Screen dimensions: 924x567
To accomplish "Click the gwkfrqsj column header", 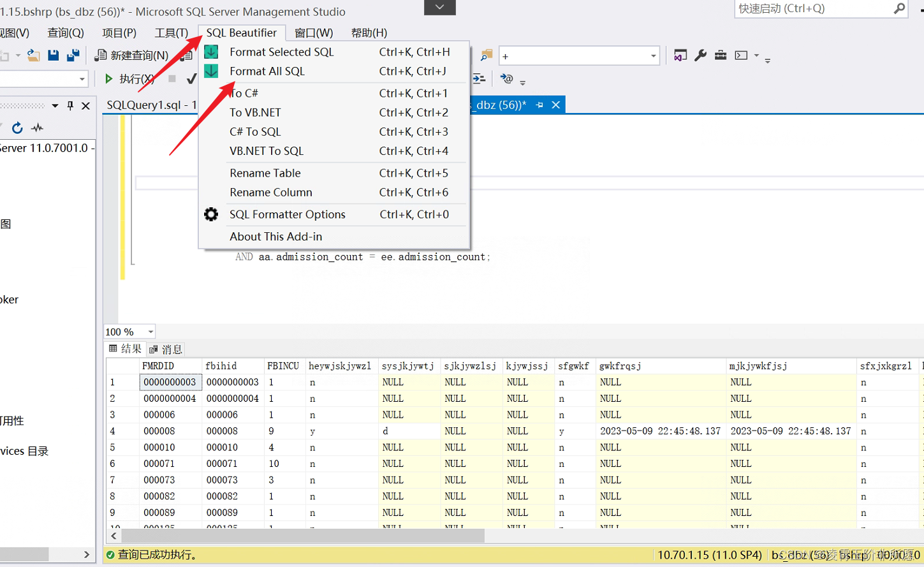I will tap(661, 365).
